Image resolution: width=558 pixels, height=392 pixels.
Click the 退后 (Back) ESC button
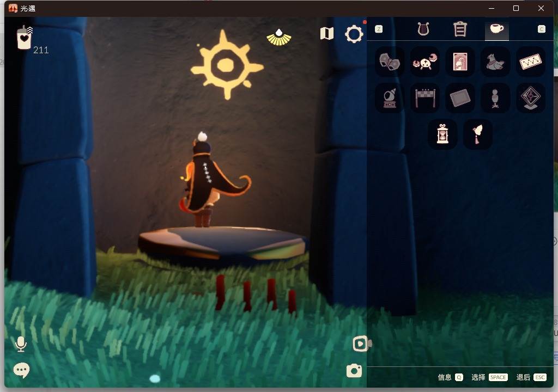[531, 377]
